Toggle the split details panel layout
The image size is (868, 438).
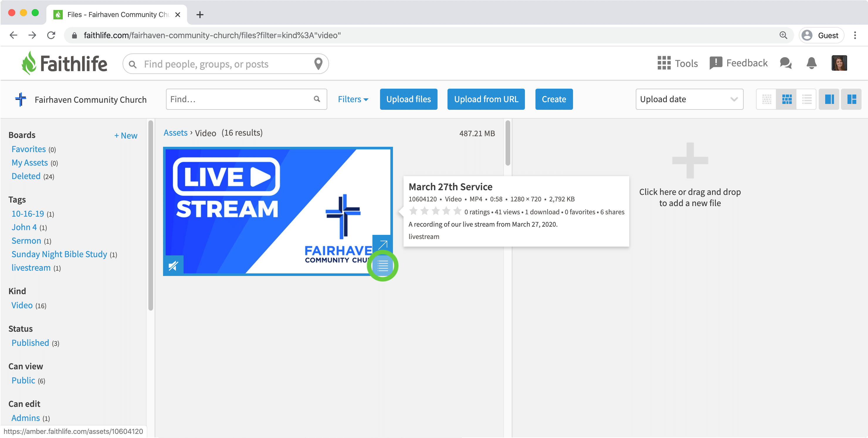[852, 99]
